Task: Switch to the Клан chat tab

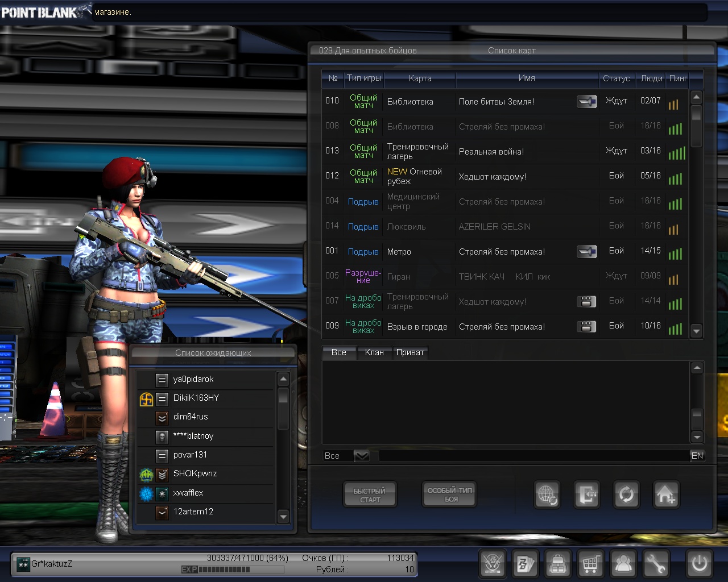Action: click(x=374, y=352)
